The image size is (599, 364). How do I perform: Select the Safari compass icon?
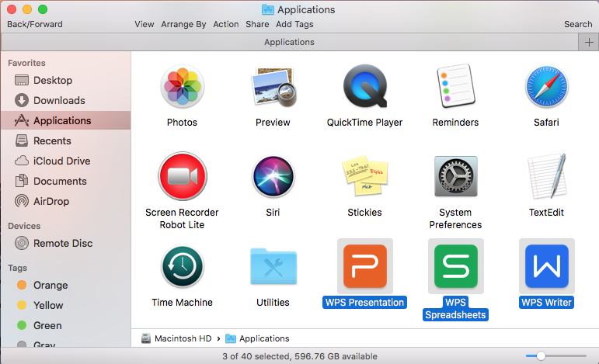point(547,86)
